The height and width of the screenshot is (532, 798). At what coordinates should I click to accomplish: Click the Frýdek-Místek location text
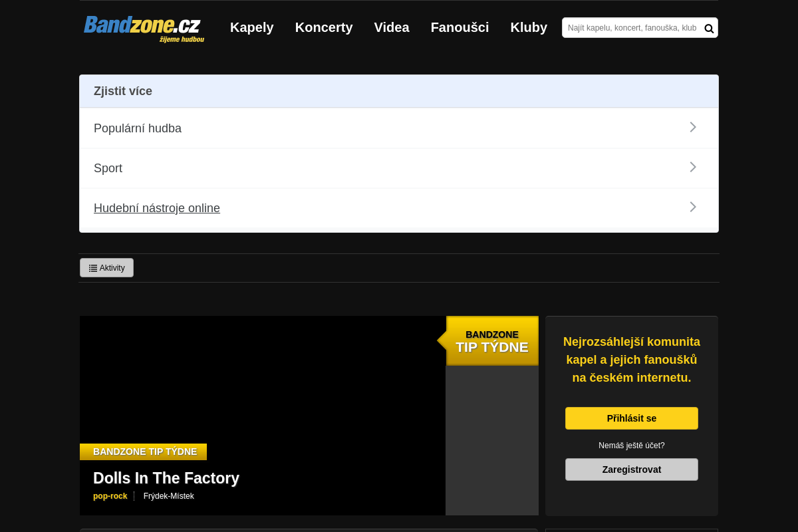[x=169, y=496]
